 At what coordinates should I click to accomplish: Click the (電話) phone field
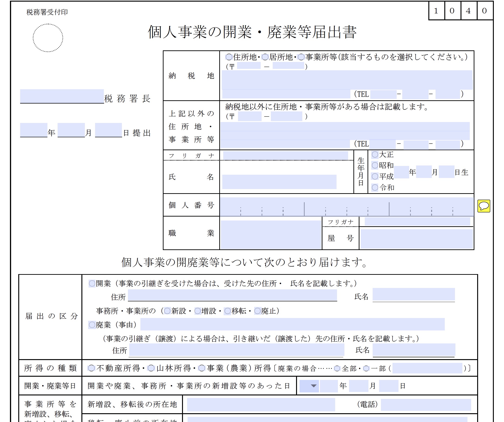coord(426,405)
